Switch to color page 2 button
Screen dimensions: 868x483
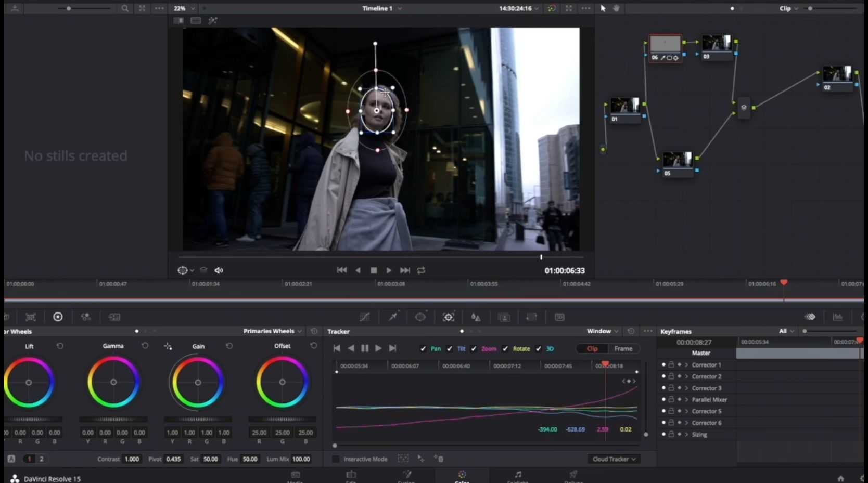pos(42,459)
